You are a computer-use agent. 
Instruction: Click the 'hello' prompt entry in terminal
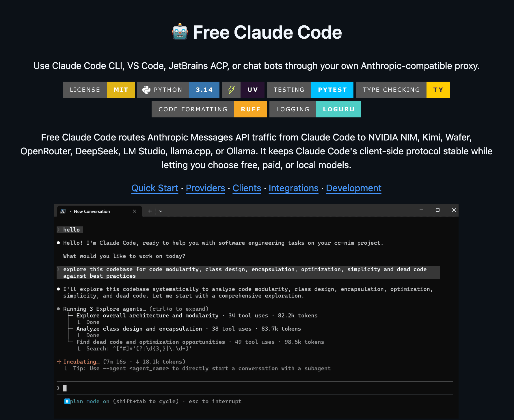pos(70,230)
